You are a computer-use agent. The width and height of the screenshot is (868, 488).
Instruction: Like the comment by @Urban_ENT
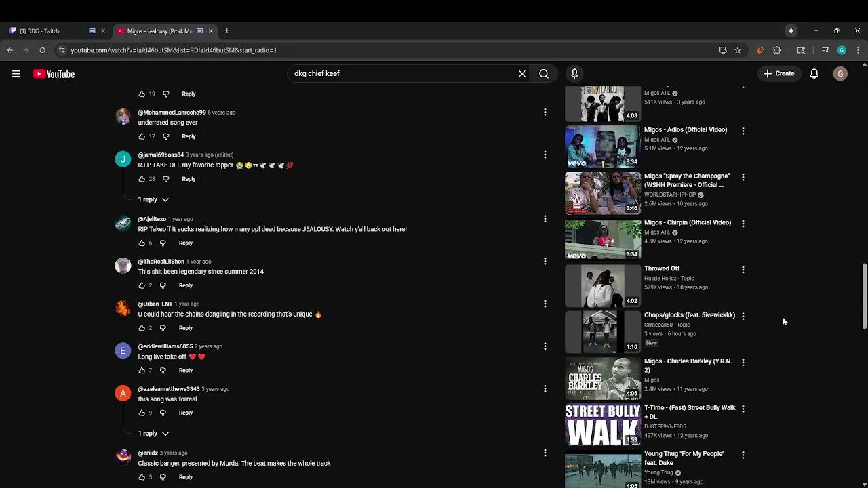tap(142, 328)
